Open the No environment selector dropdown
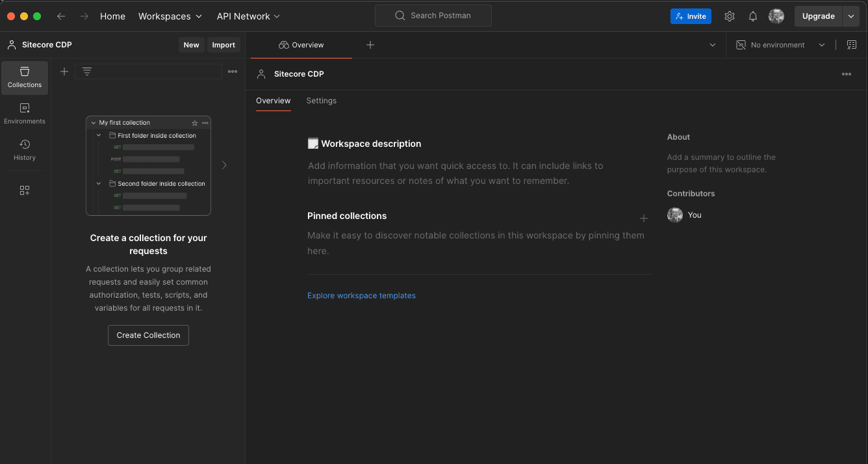868x464 pixels. 781,45
